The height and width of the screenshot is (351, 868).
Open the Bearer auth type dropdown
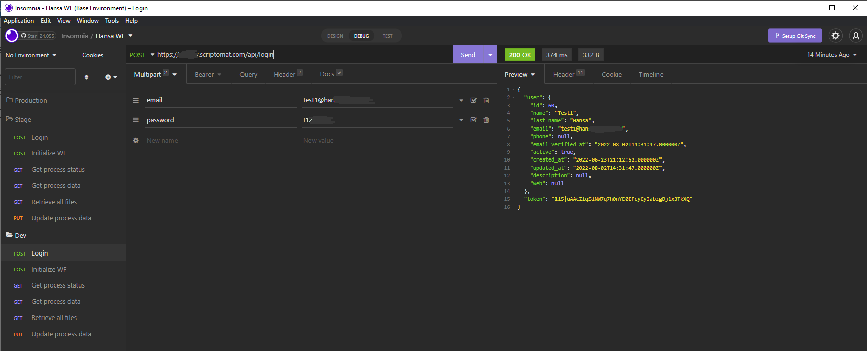(208, 74)
